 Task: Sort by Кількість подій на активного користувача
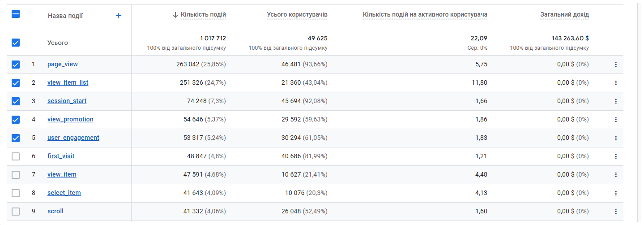pos(425,15)
